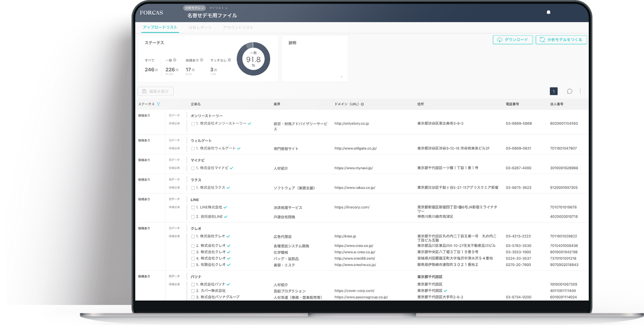Click the 法人番号 column header
This screenshot has width=644, height=325.
[557, 104]
